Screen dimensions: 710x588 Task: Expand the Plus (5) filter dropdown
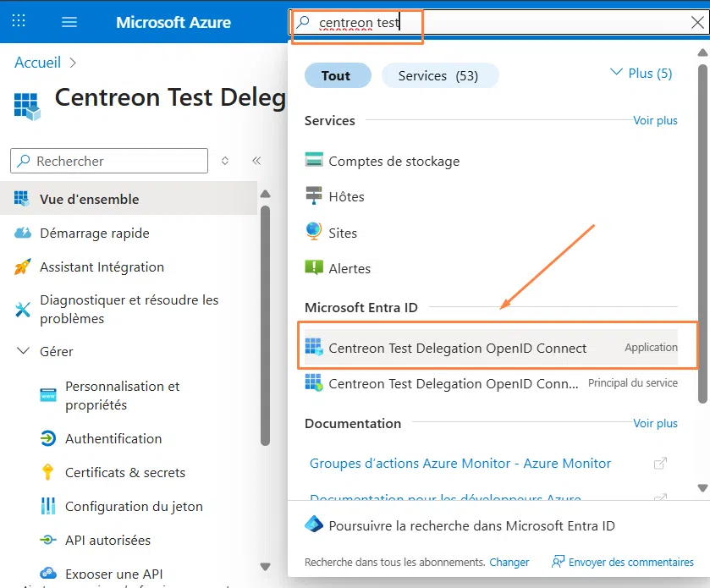(x=641, y=72)
